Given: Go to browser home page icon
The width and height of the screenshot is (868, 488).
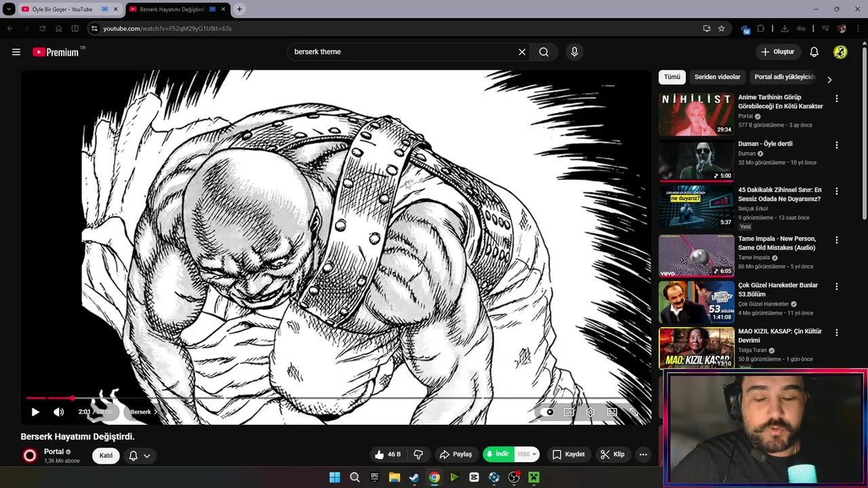Looking at the screenshot, I should (x=58, y=28).
